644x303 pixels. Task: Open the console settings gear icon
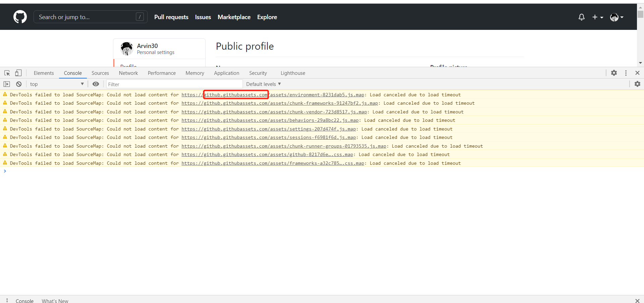(x=637, y=84)
